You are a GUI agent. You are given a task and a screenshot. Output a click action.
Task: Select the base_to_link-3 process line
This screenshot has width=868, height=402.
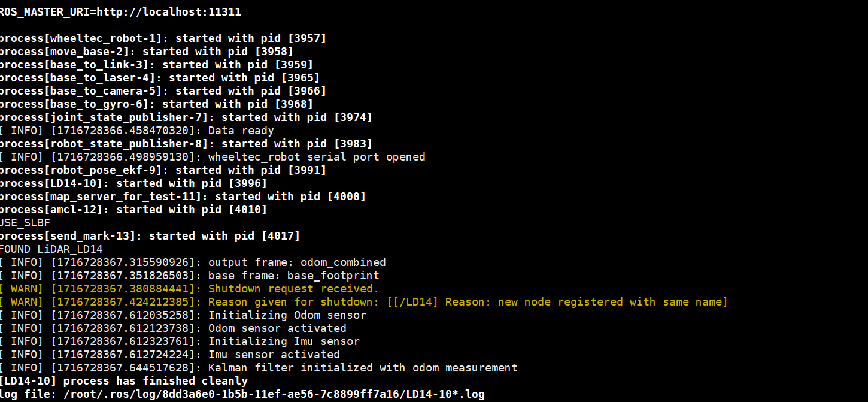[156, 65]
